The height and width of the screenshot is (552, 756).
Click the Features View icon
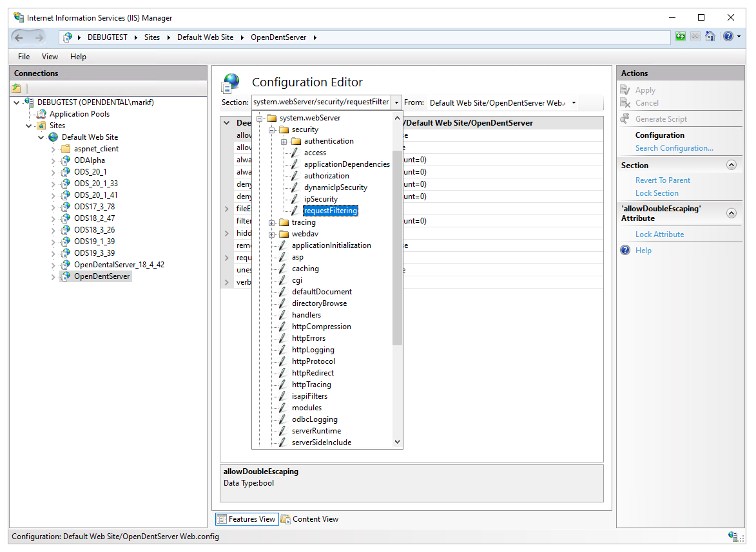tap(221, 519)
